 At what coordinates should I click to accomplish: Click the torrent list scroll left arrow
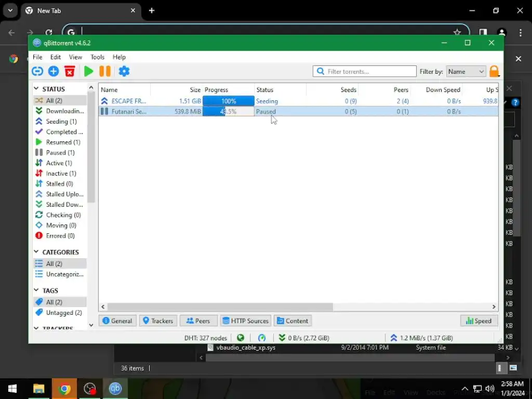coord(103,307)
